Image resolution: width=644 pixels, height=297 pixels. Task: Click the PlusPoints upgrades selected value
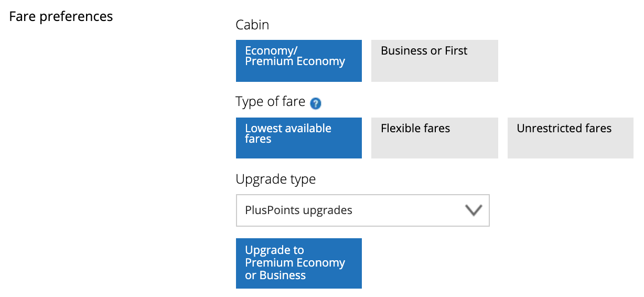[x=299, y=210]
